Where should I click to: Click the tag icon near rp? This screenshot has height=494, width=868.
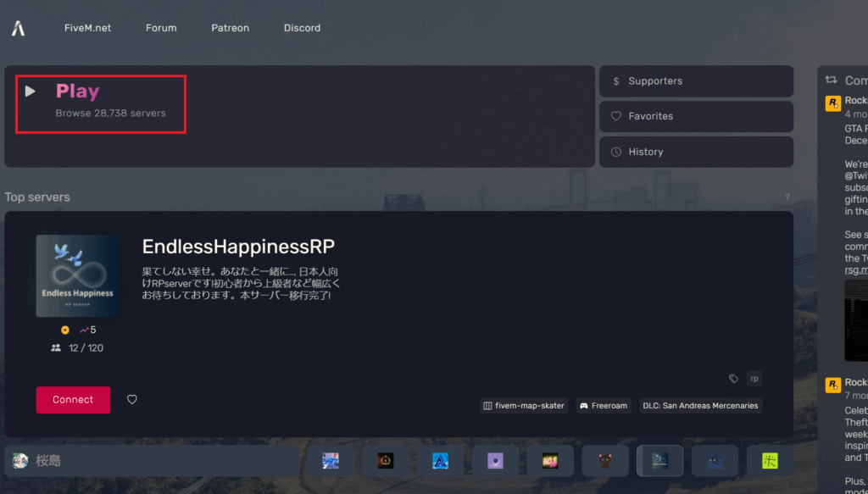point(733,379)
